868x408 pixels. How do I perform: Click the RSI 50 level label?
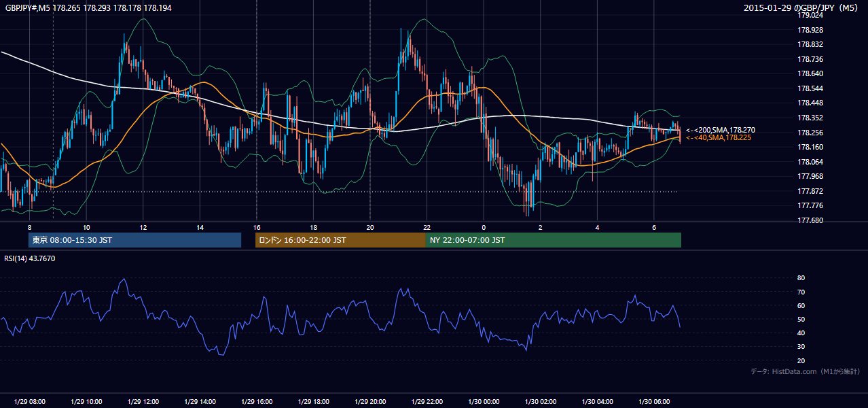(x=801, y=319)
